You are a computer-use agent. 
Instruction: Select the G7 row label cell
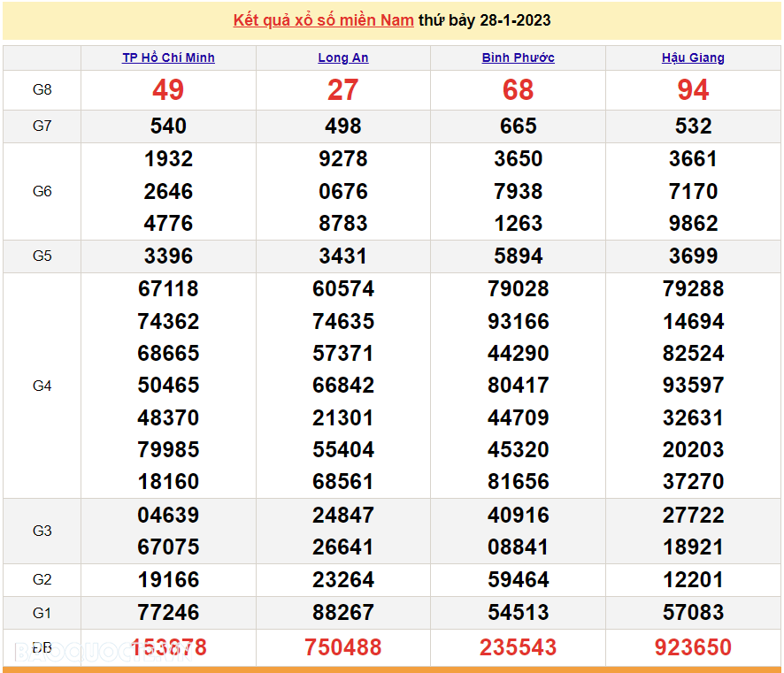tap(42, 126)
